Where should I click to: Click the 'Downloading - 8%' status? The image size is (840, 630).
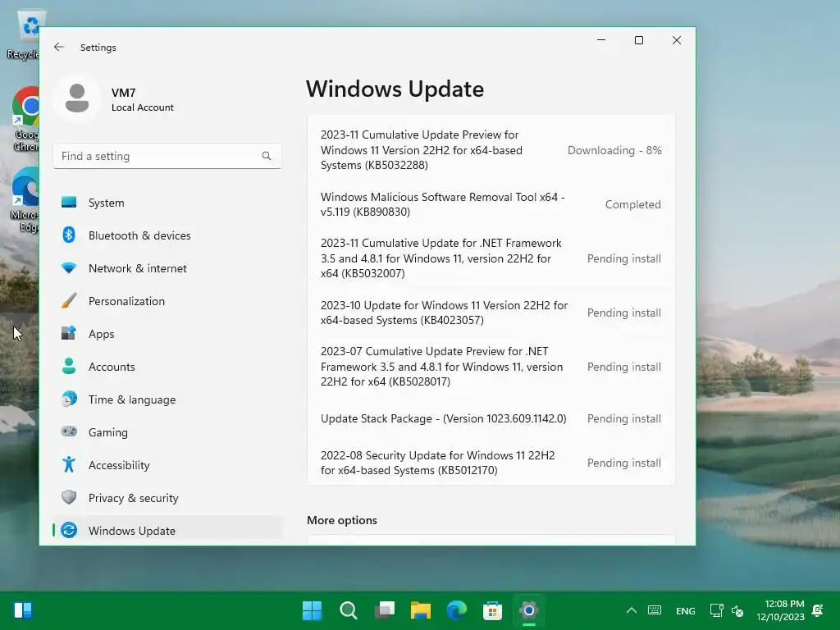coord(614,150)
